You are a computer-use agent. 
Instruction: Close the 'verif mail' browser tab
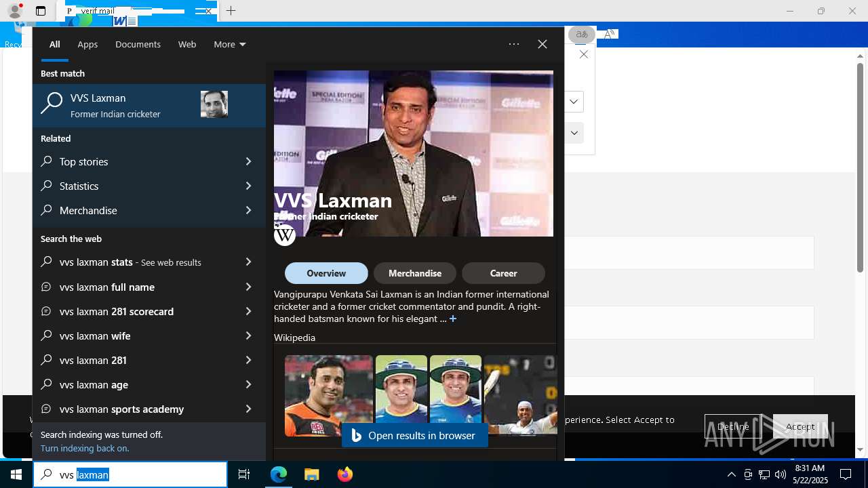point(208,11)
